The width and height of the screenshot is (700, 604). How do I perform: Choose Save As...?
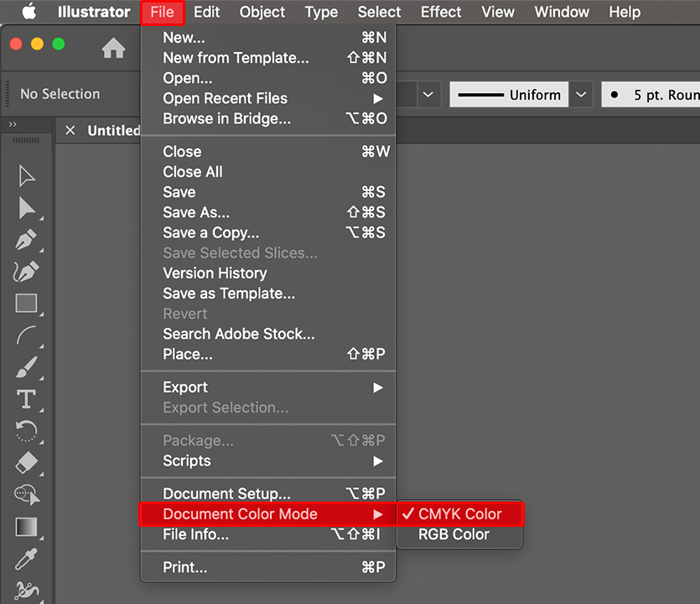click(268, 212)
